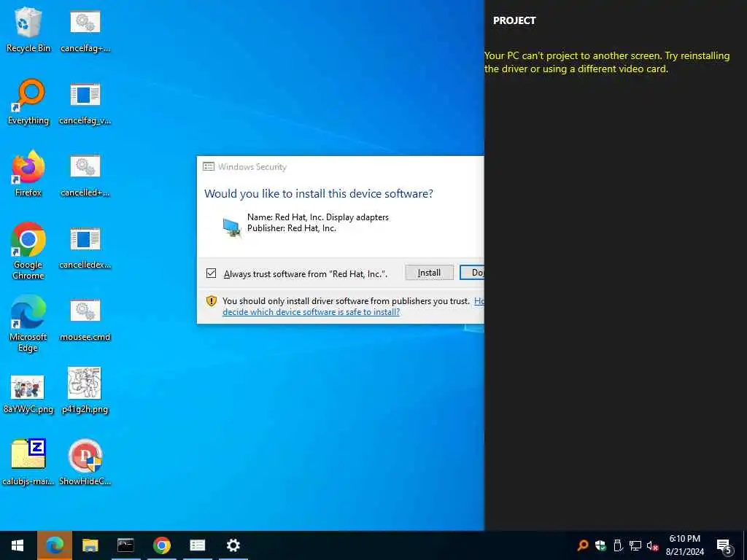
Task: Select the p41g2h.png image file
Action: [x=85, y=391]
